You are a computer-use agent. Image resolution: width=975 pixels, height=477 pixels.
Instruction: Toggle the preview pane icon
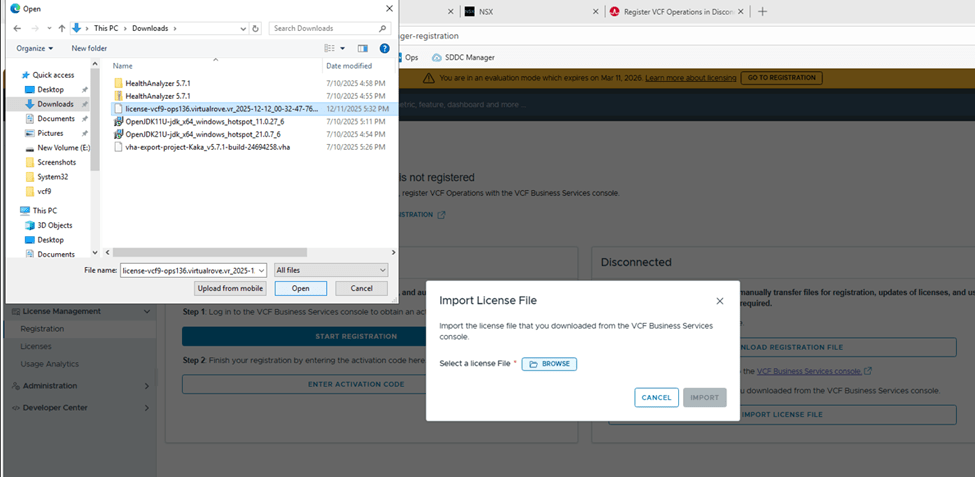point(363,48)
